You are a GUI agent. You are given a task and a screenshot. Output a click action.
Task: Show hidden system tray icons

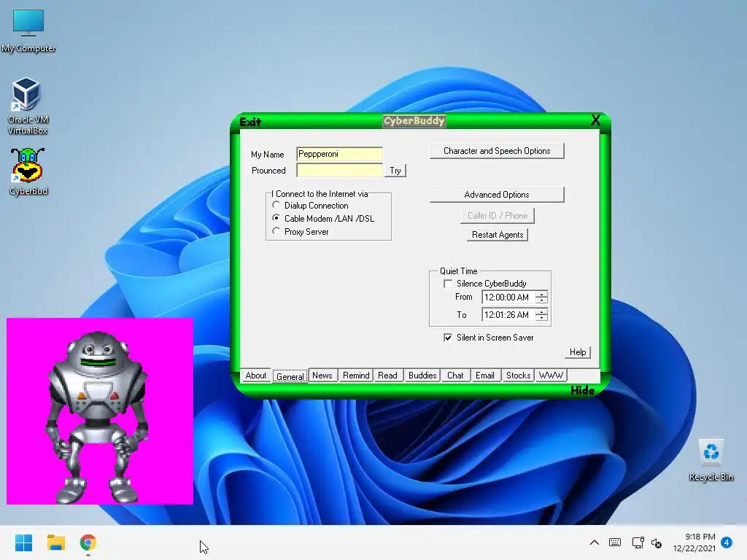(x=594, y=542)
